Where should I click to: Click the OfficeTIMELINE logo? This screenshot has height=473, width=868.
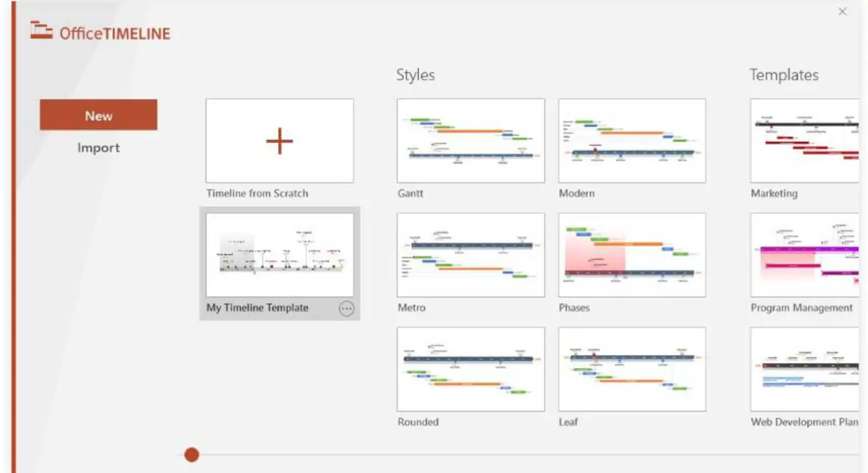click(100, 32)
